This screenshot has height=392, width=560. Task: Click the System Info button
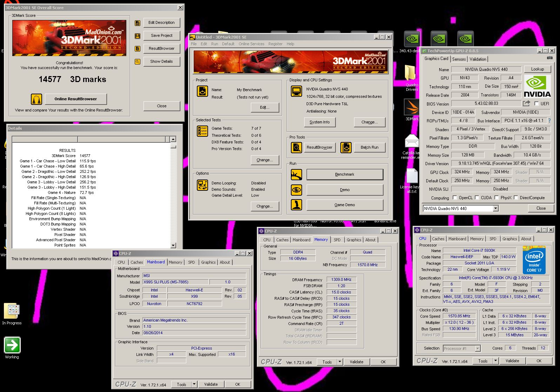(320, 122)
